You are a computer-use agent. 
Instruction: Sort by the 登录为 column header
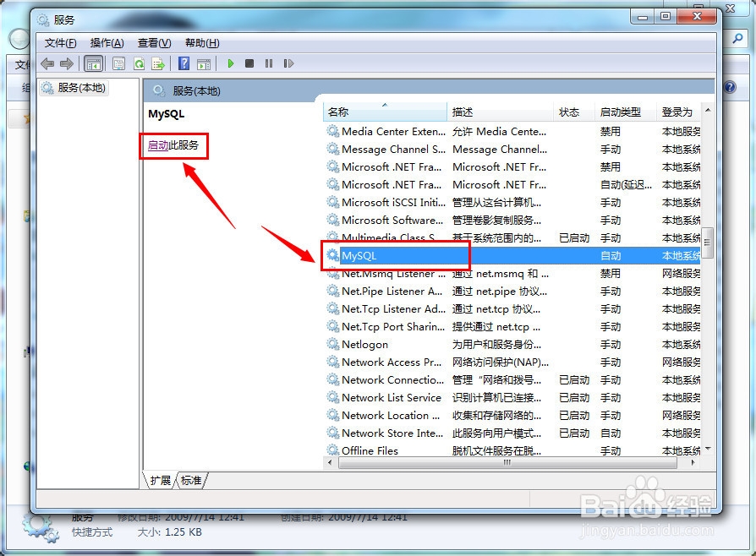tap(678, 112)
